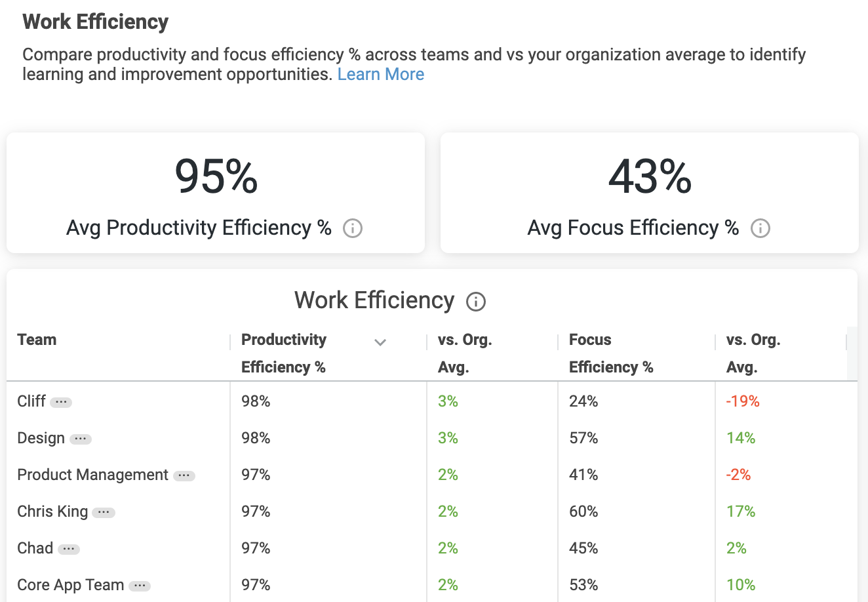Click the 95% productivity summary card

pyautogui.click(x=216, y=193)
